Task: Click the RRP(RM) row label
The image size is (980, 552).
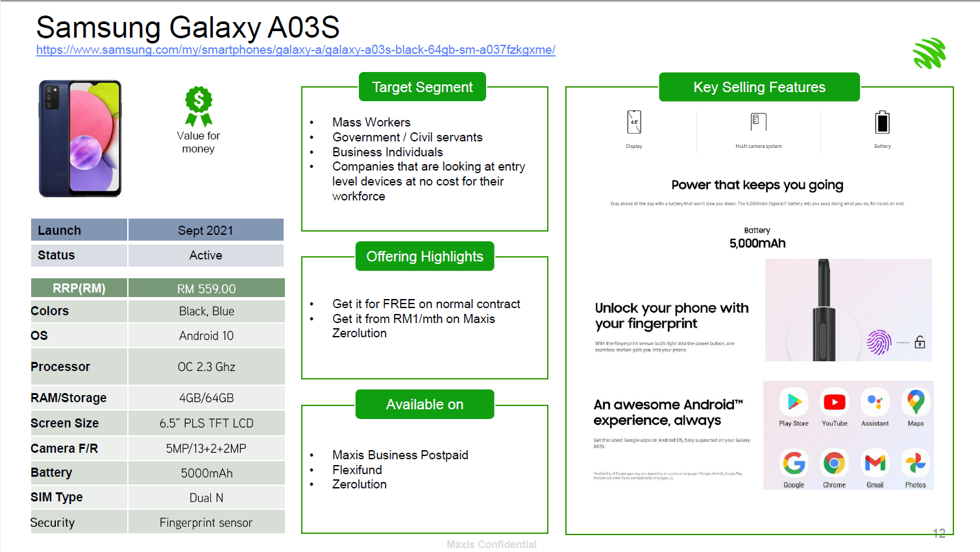Action: (x=79, y=288)
